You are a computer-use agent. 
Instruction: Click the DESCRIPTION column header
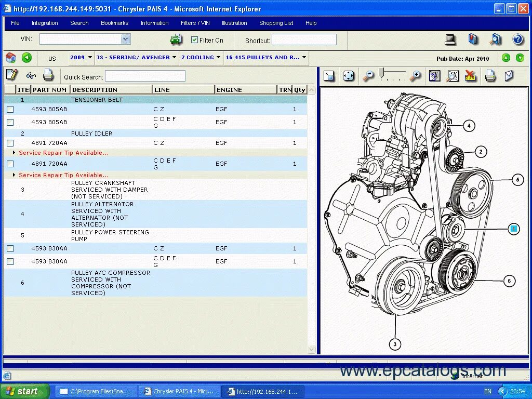coord(111,89)
